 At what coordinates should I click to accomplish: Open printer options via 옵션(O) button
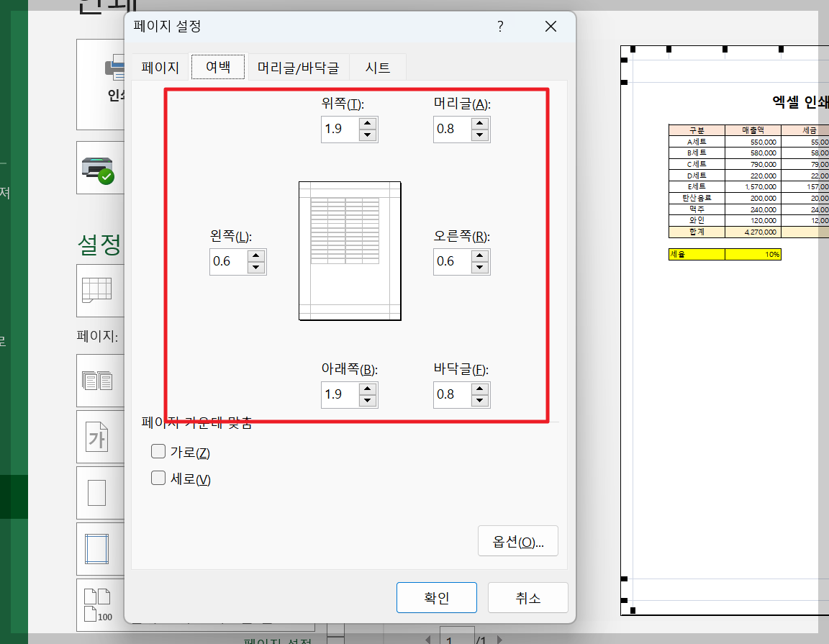tap(517, 540)
